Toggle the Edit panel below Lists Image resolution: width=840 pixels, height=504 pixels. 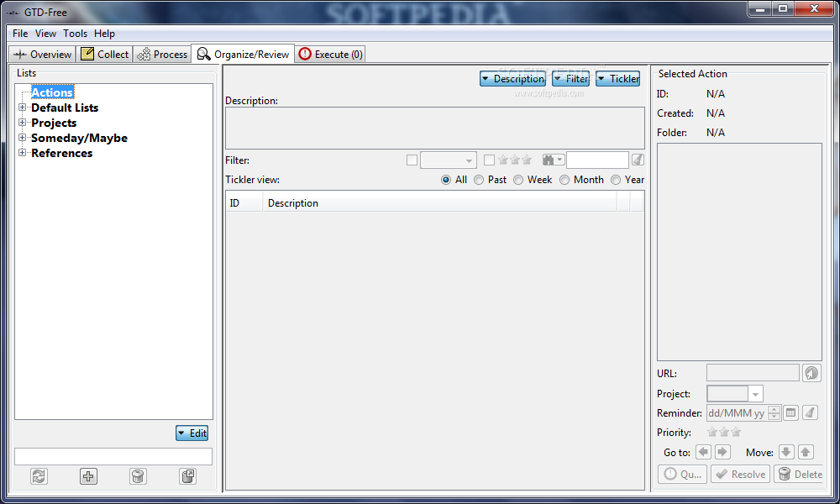pyautogui.click(x=192, y=433)
